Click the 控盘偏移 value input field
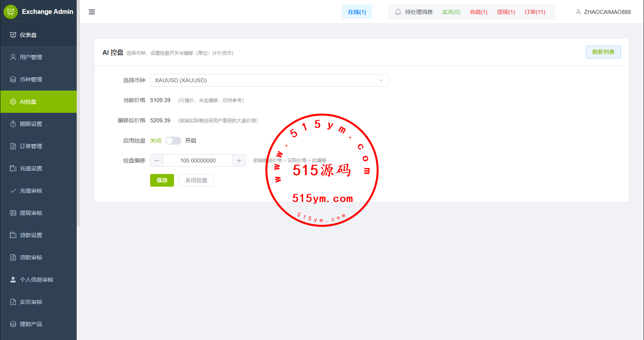 [x=198, y=160]
